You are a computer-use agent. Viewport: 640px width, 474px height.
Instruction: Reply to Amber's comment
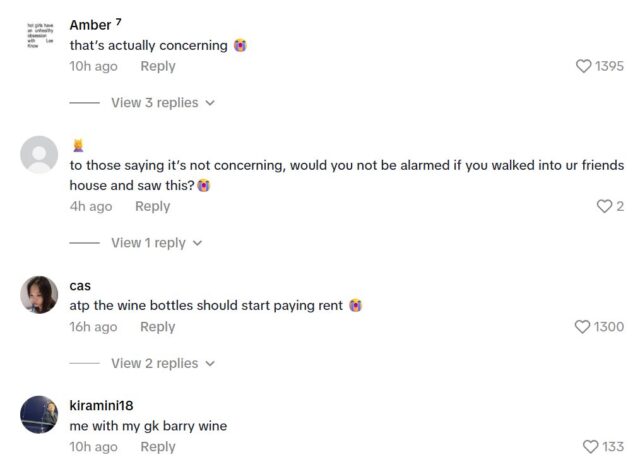157,66
